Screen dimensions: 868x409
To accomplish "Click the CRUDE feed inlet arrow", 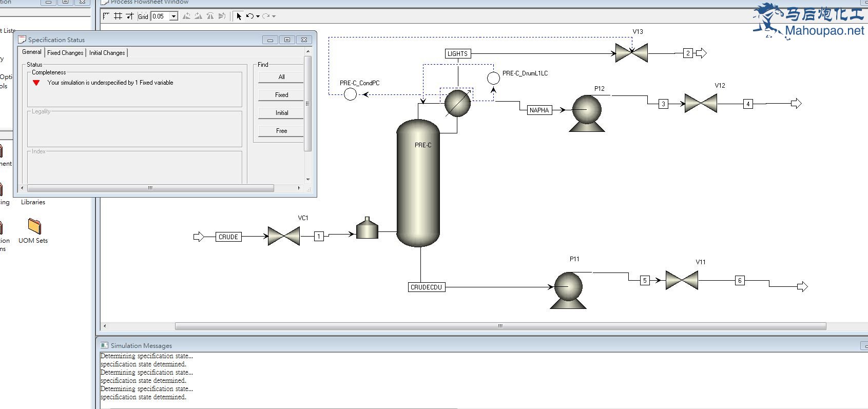I will (199, 237).
